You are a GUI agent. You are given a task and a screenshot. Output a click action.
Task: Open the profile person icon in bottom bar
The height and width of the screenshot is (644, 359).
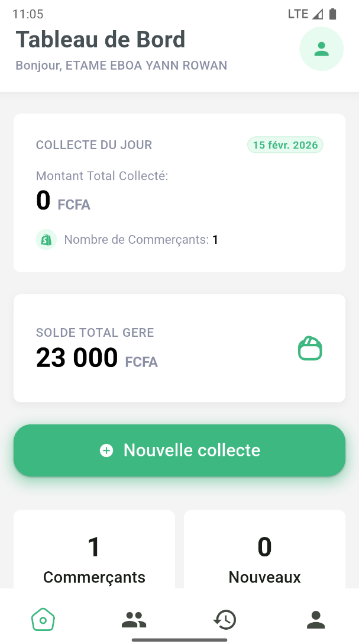pos(316,619)
